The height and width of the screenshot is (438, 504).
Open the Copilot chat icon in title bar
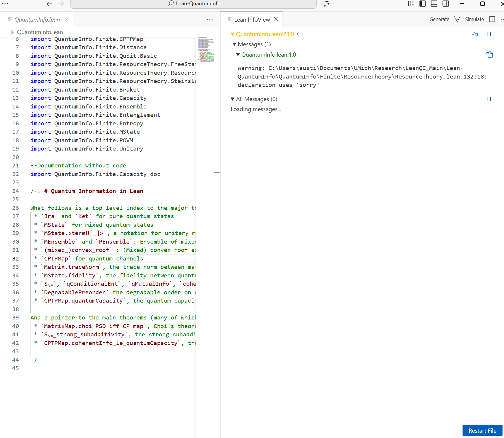pyautogui.click(x=325, y=4)
